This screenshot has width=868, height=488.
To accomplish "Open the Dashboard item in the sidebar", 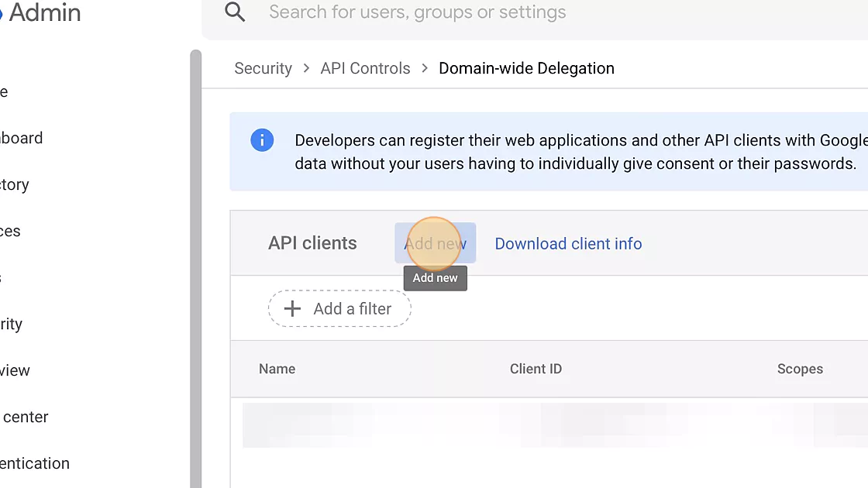I will (21, 137).
